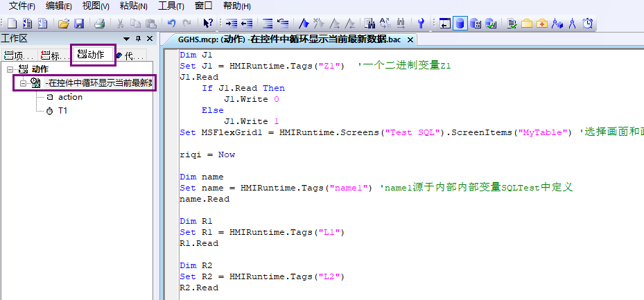The height and width of the screenshot is (300, 644).
Task: Open the 窗口 menu
Action: pyautogui.click(x=203, y=6)
